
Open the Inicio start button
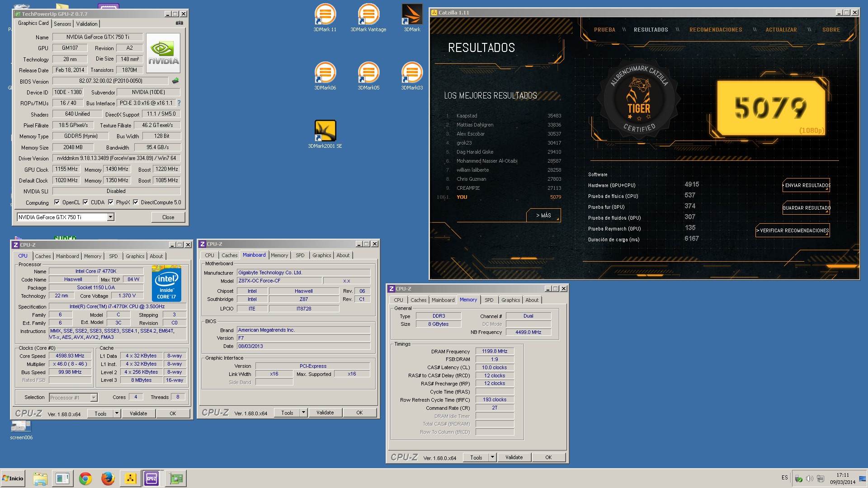coord(13,479)
